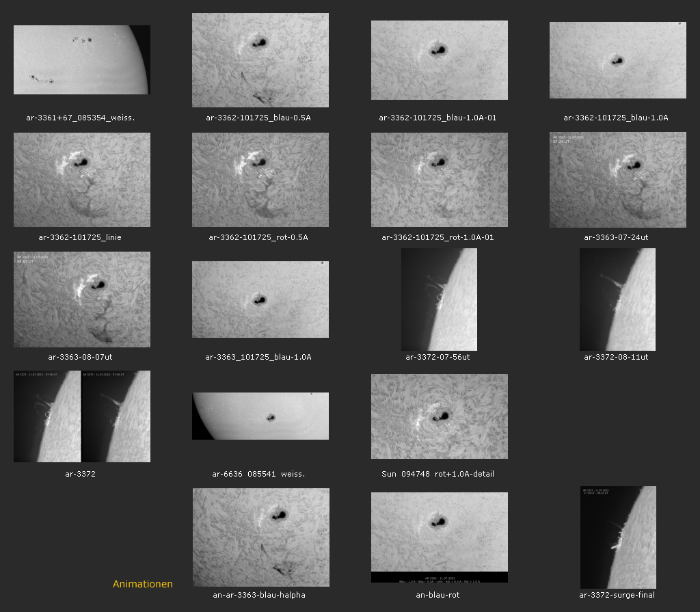700x612 pixels.
Task: Open the ar-3363_101725_blau-1.0A thumbnail
Action: coord(260,300)
